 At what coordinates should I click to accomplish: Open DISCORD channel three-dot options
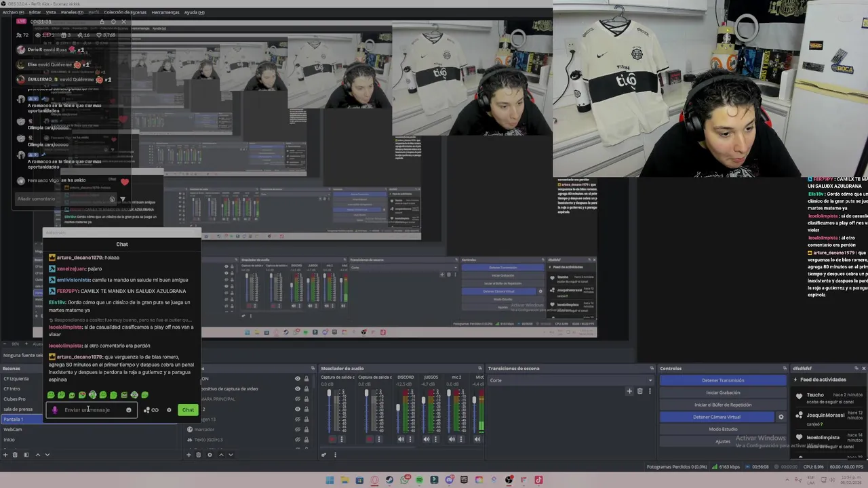tap(410, 439)
